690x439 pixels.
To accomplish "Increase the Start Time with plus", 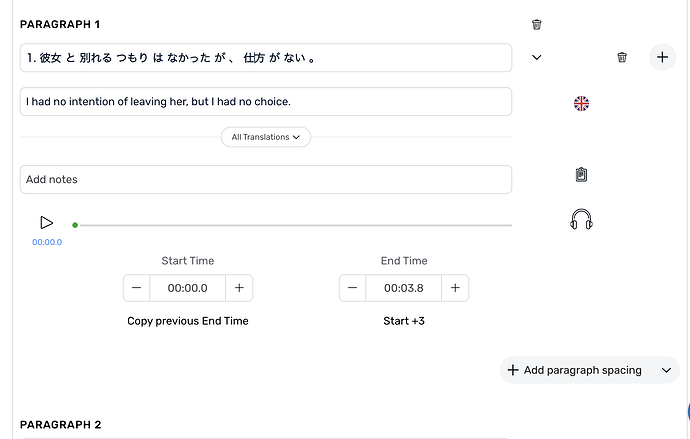I will pyautogui.click(x=239, y=288).
